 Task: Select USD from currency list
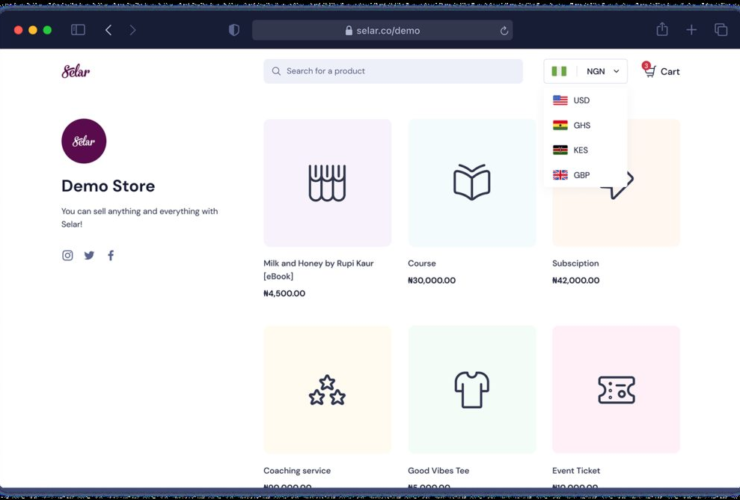(x=581, y=100)
